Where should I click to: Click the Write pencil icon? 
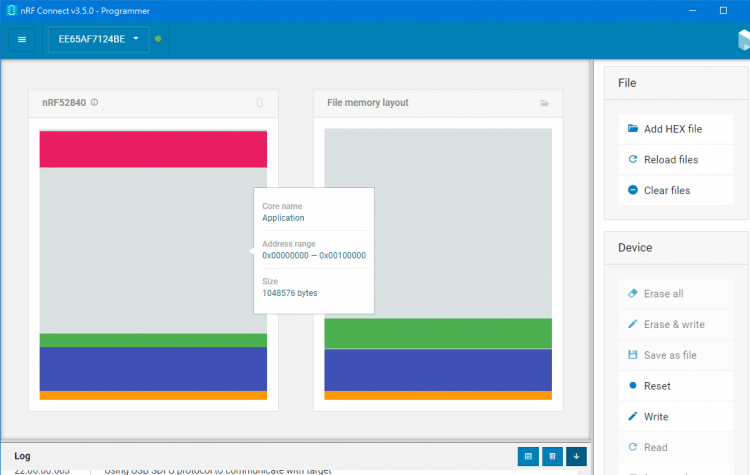(633, 416)
